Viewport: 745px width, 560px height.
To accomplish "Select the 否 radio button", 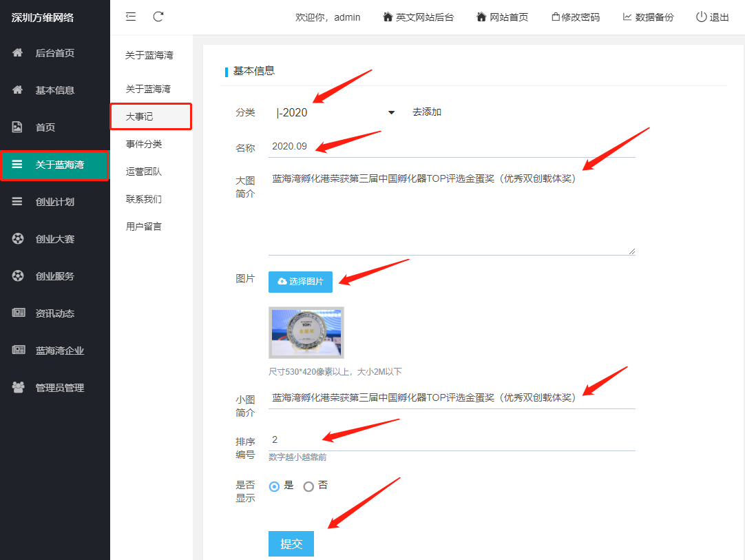I will [308, 486].
